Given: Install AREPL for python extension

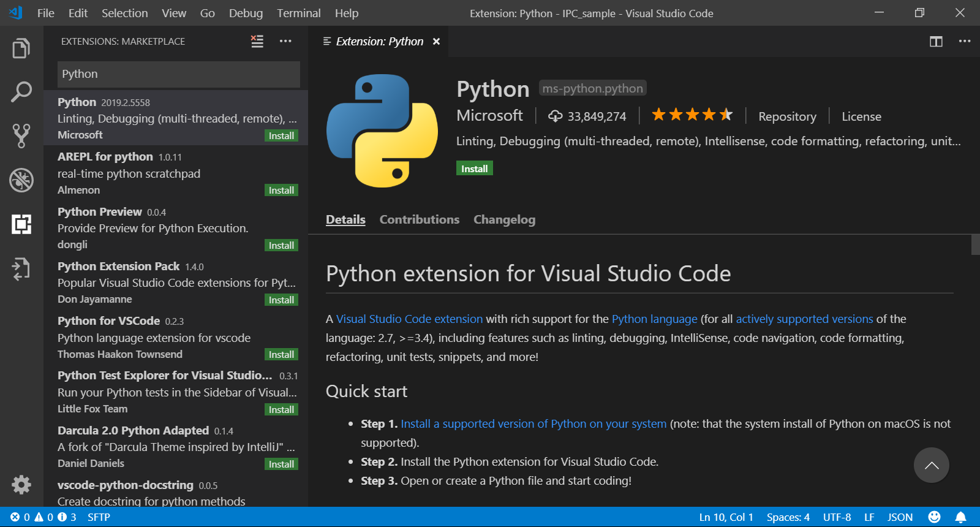Looking at the screenshot, I should 281,190.
